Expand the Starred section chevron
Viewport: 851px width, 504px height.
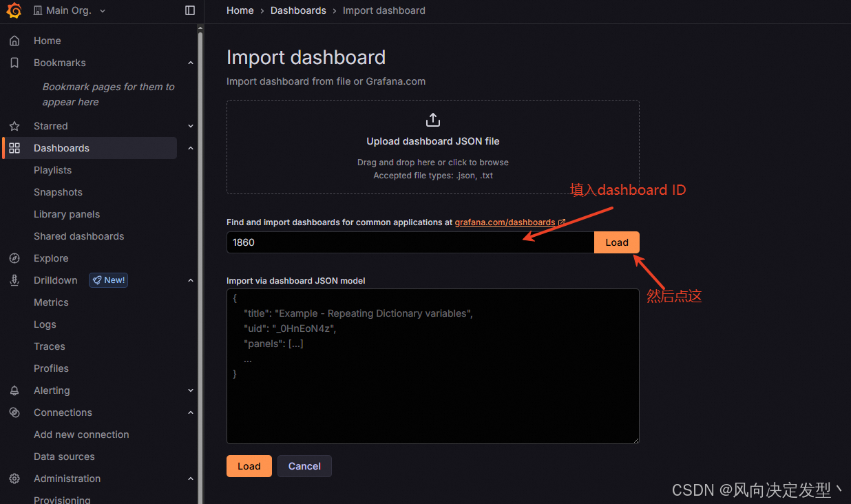[191, 126]
